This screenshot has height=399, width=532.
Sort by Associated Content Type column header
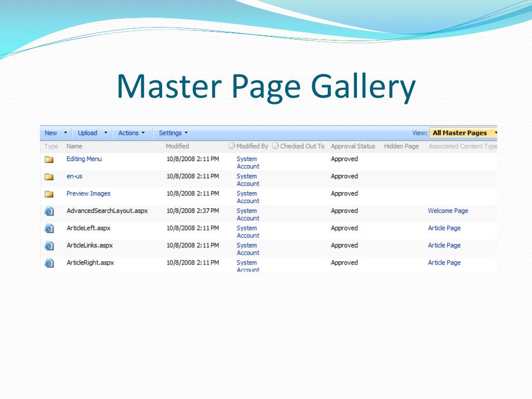[x=462, y=146]
